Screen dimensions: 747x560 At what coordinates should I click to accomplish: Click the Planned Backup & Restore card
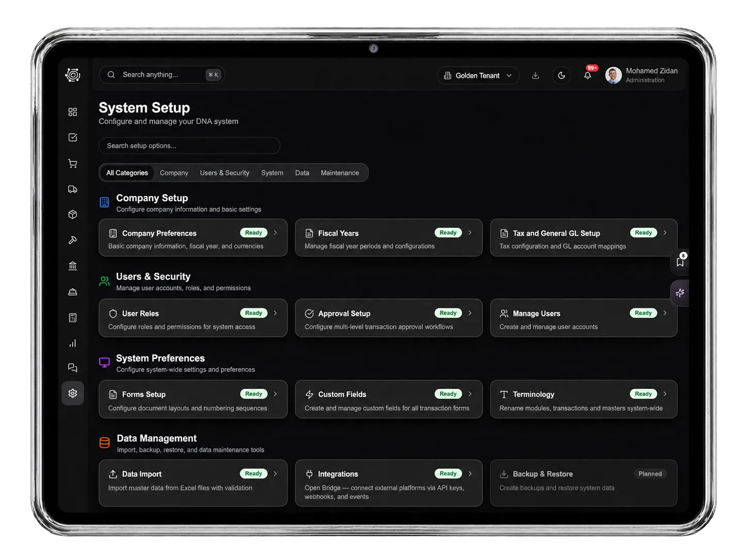tap(583, 483)
